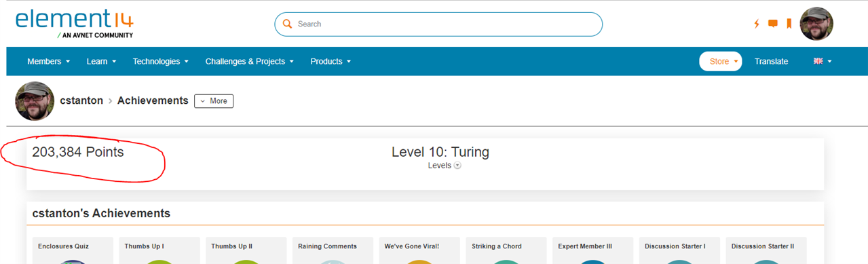Click the Translate link
868x264 pixels.
click(x=772, y=61)
